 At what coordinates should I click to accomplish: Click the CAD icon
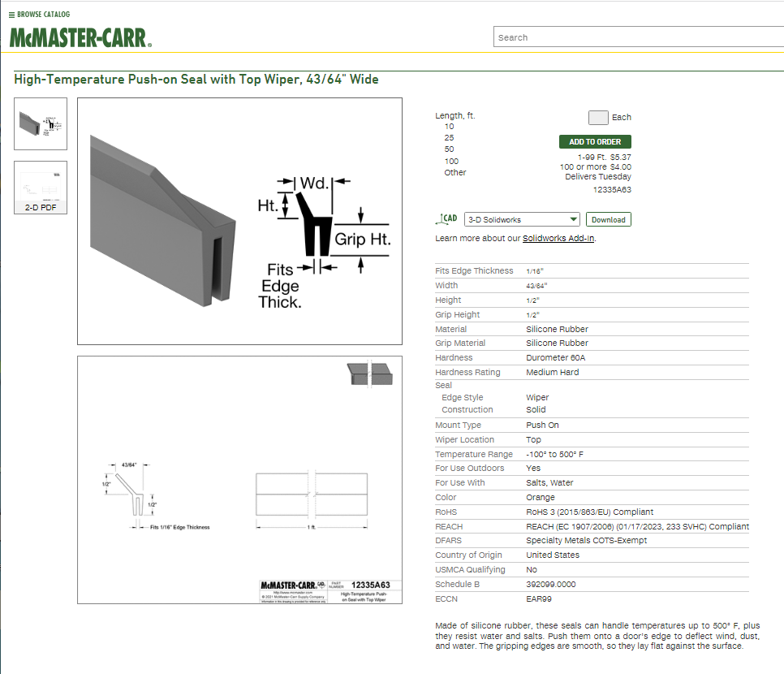pos(446,218)
